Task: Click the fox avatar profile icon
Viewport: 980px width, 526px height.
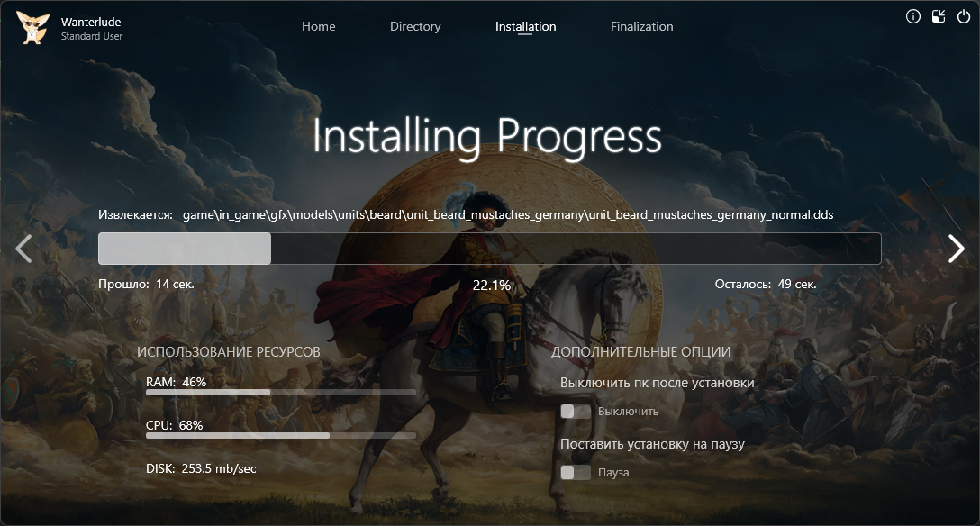Action: coord(33,28)
